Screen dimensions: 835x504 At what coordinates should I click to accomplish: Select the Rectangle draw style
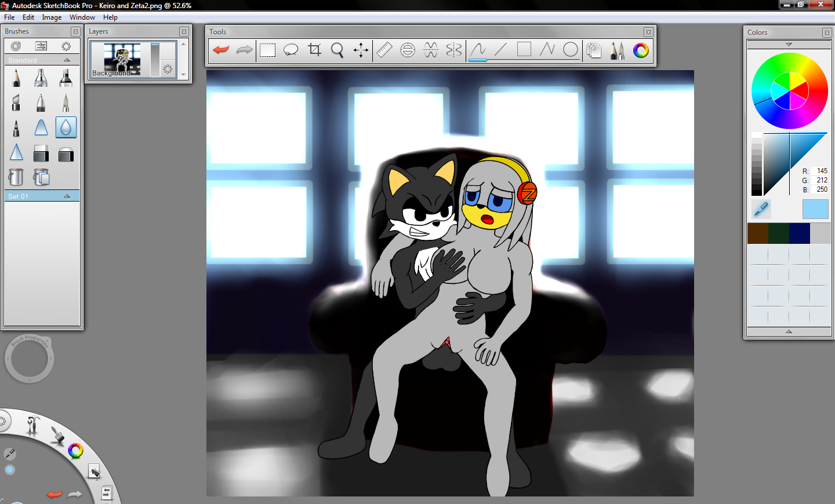click(524, 50)
